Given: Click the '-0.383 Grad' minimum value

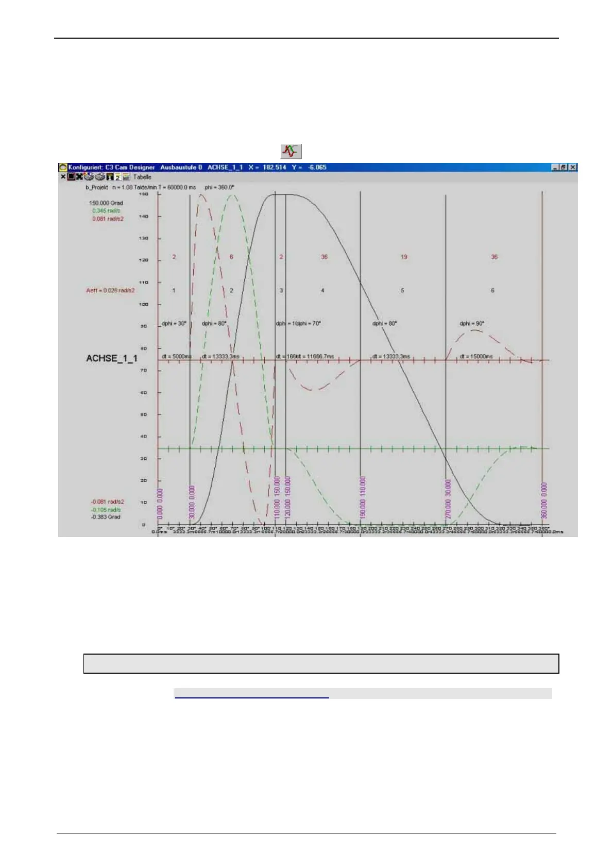Looking at the screenshot, I should 106,517.
